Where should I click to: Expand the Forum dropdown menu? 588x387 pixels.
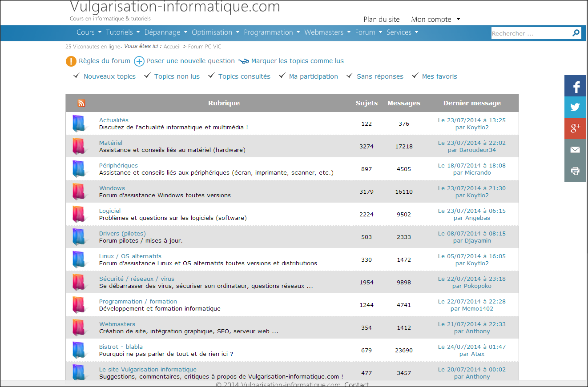369,32
